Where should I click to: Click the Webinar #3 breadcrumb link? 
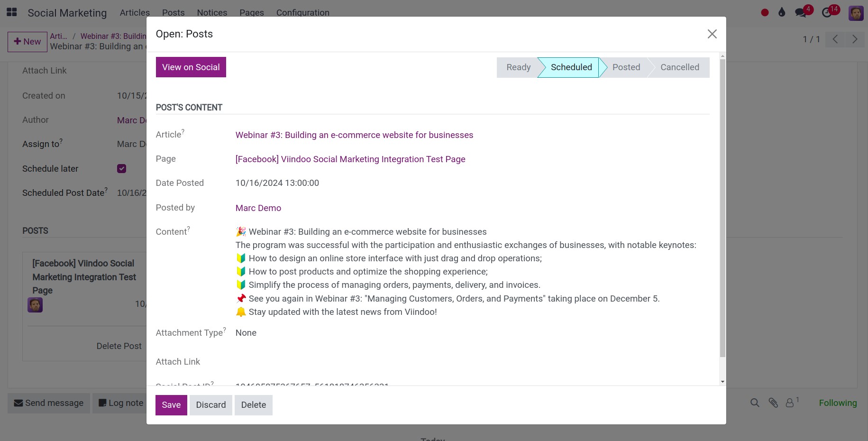(x=113, y=36)
